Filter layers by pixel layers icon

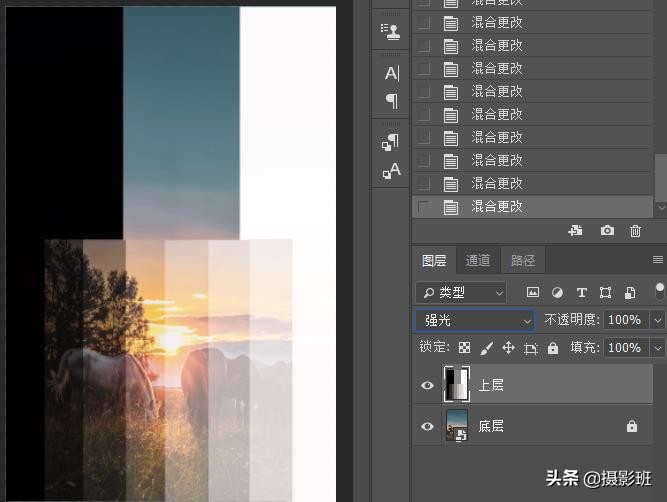[533, 292]
